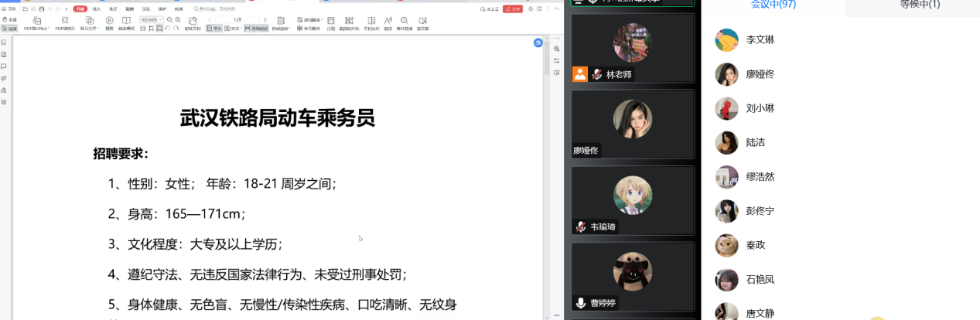Click the document's vertical scrollbar
This screenshot has height=320, width=980.
click(x=547, y=62)
